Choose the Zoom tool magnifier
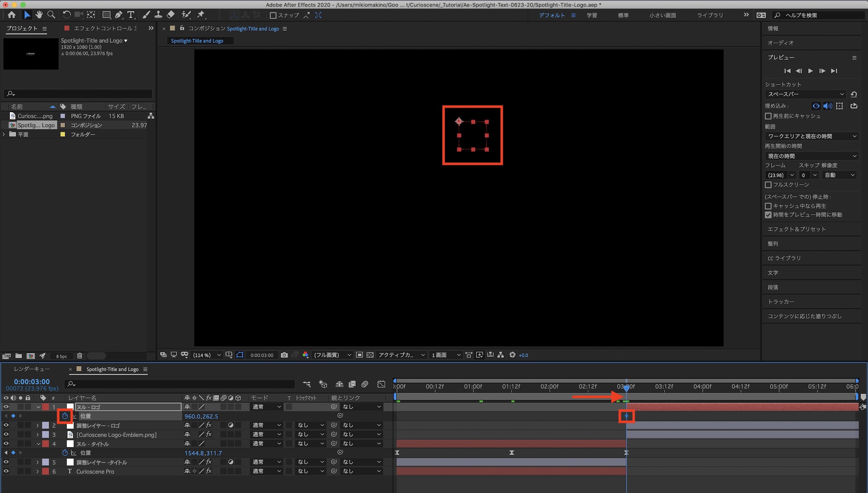This screenshot has width=868, height=493. [x=51, y=15]
